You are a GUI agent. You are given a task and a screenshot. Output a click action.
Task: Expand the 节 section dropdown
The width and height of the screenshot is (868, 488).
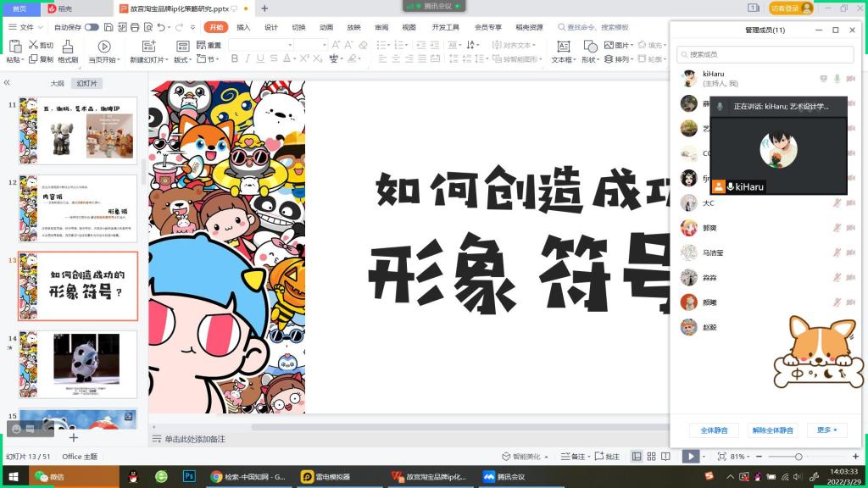(x=218, y=59)
